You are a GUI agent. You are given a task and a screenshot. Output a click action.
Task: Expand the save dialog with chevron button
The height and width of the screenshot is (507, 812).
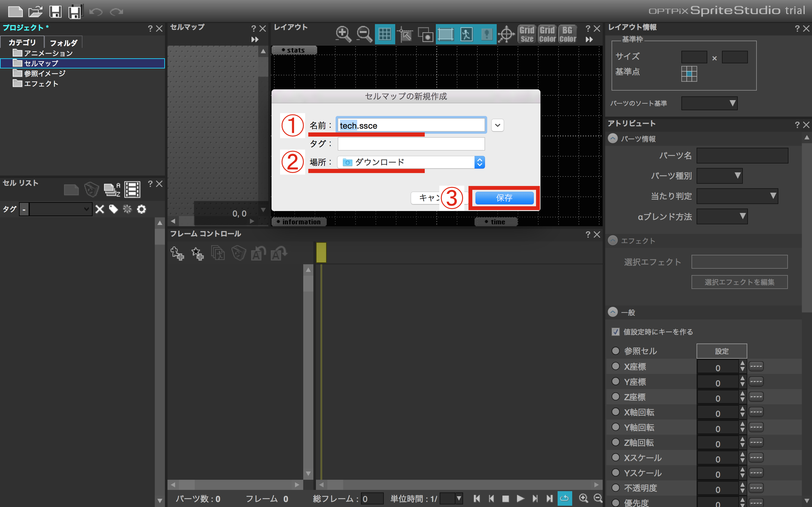[x=497, y=125]
